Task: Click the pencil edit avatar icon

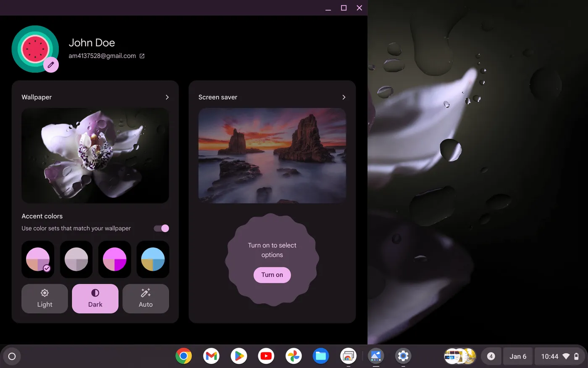Action: coord(51,65)
